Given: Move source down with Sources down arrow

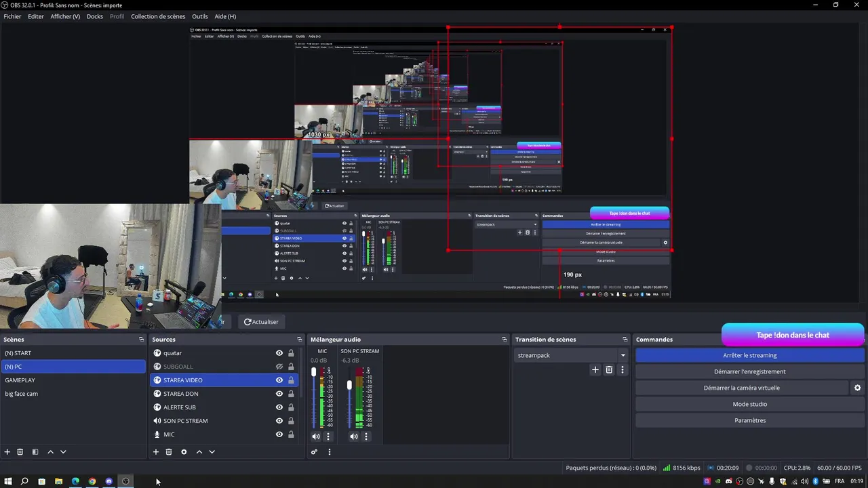Looking at the screenshot, I should pos(212,452).
